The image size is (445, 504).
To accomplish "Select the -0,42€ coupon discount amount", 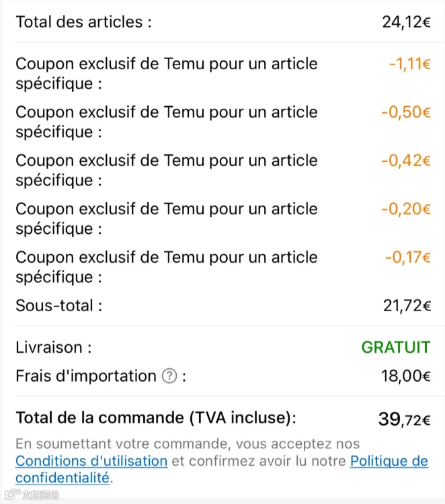I will (406, 161).
